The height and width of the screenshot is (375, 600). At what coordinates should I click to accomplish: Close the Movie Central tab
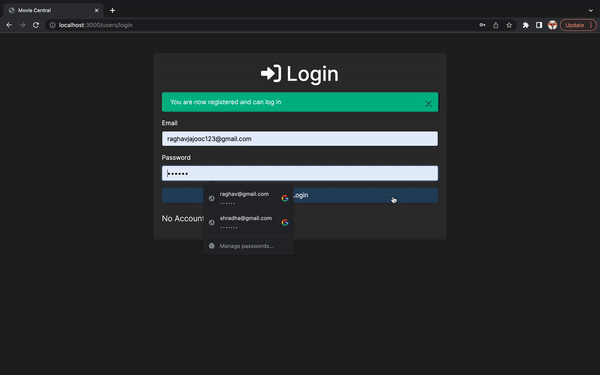pyautogui.click(x=96, y=10)
